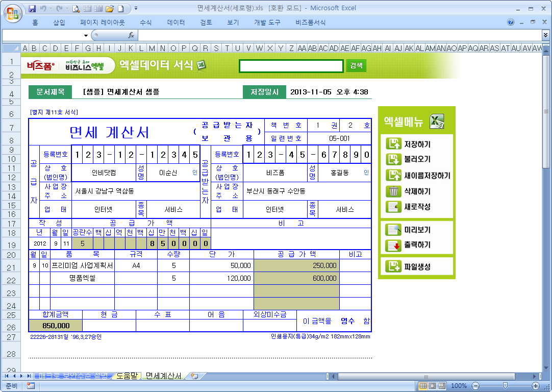The width and height of the screenshot is (552, 392).
Task: Click the fx insert function icon
Action: tap(131, 35)
